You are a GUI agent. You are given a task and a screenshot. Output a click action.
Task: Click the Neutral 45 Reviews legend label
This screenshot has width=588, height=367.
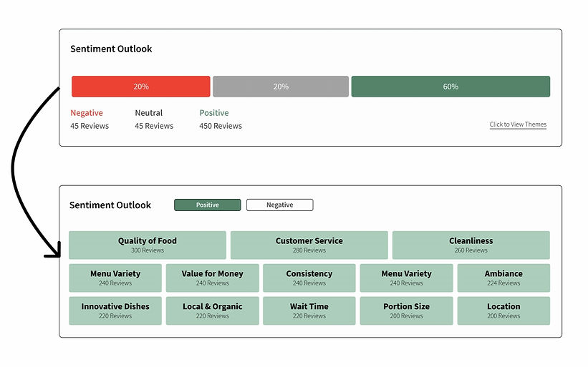(x=154, y=119)
